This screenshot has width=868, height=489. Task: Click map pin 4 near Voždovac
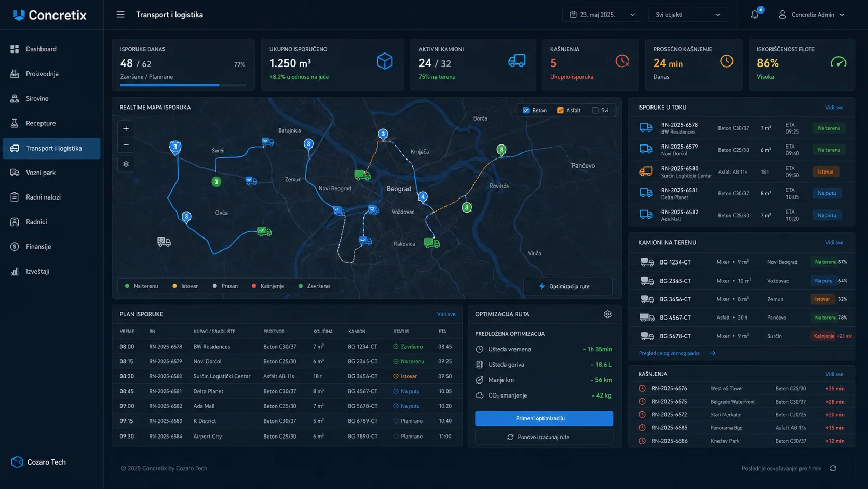pos(423,197)
